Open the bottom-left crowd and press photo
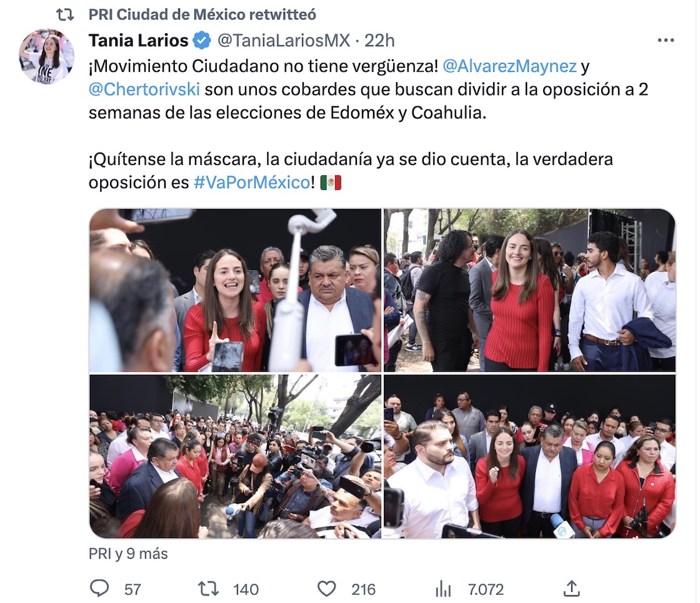This screenshot has height=603, width=700. [235, 456]
